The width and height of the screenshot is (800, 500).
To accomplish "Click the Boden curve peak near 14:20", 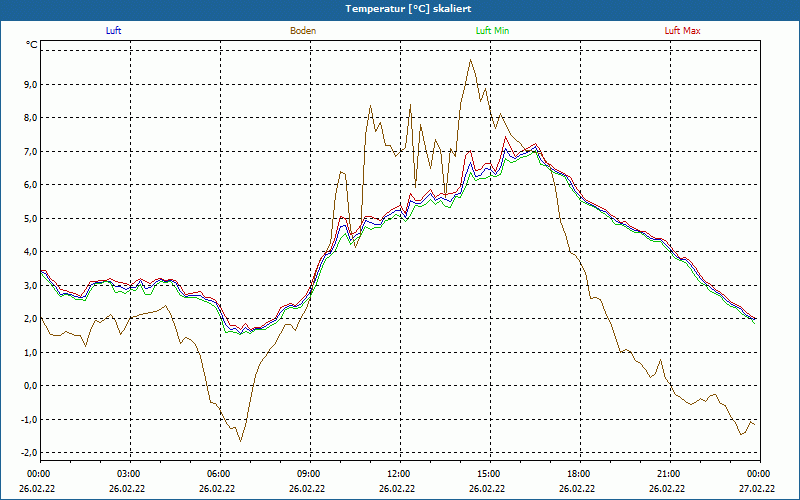I will pyautogui.click(x=470, y=60).
